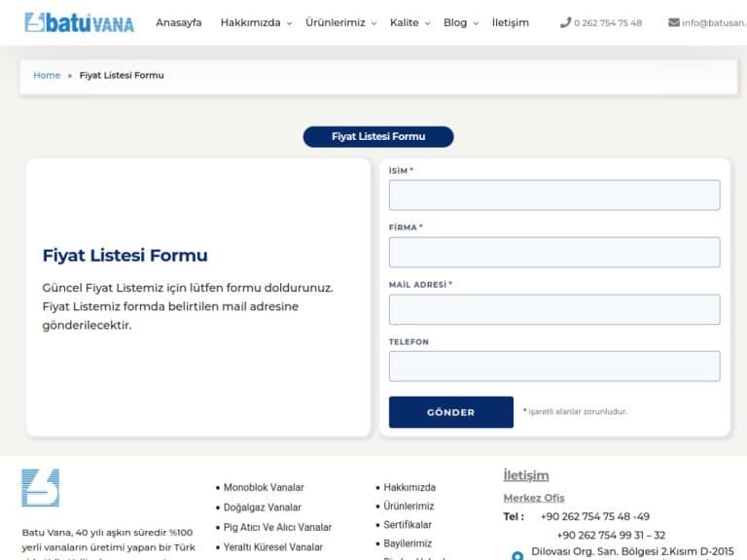Click the location pin icon near address
The width and height of the screenshot is (747, 560).
tap(516, 555)
